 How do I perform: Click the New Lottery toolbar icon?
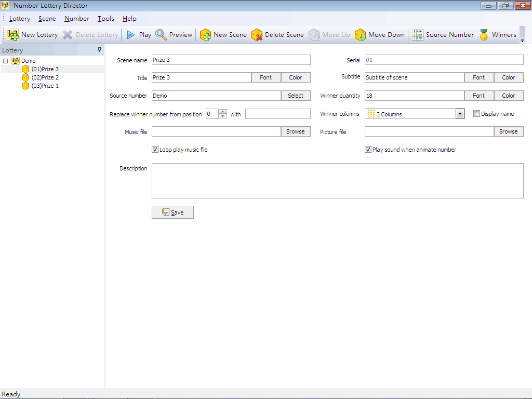(13, 35)
